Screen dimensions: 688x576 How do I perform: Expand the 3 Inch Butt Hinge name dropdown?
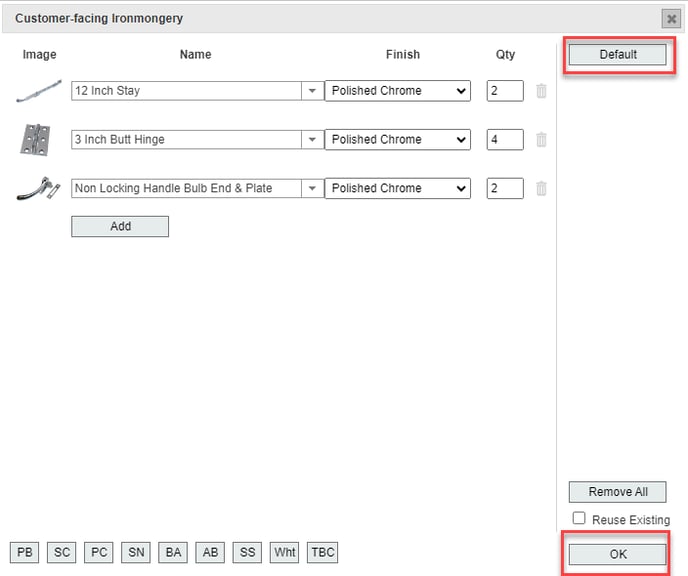click(x=312, y=140)
